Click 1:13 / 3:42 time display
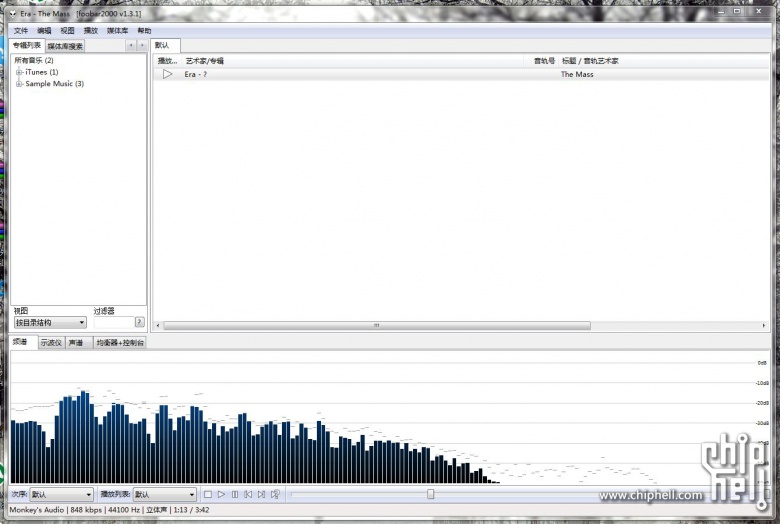 (191, 510)
